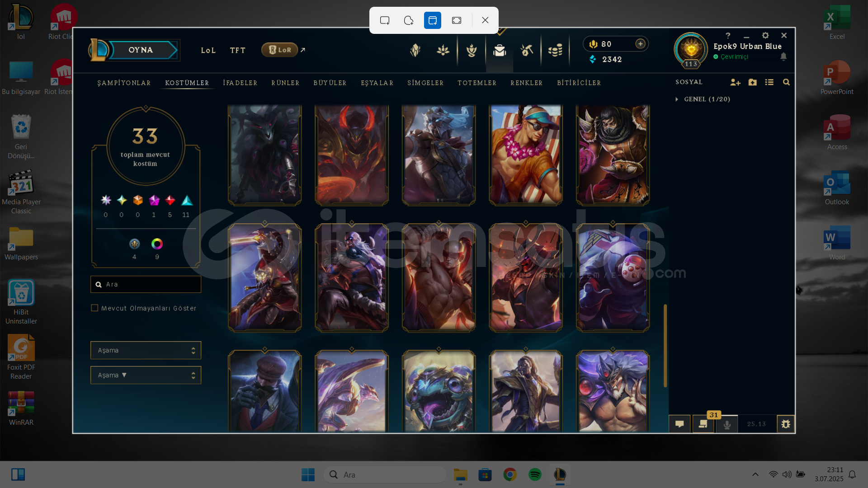Click the orange legendary tier gem icon
Screen dimensions: 868x488
(138, 200)
